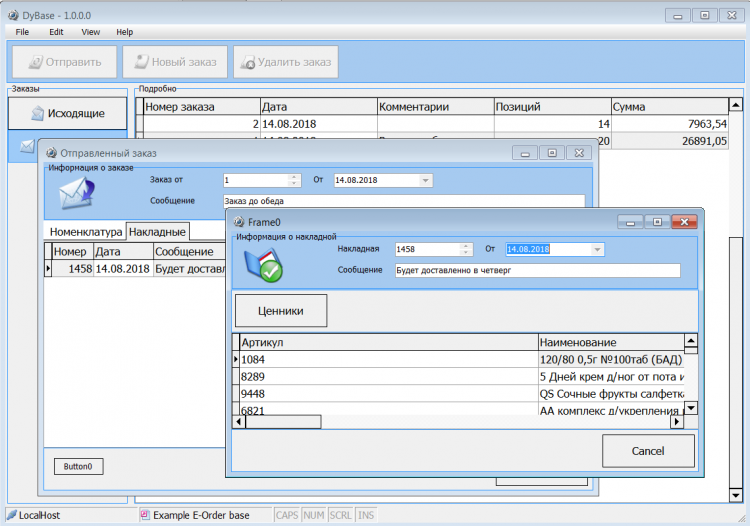Click the articles grid scroll right arrow

[x=676, y=422]
